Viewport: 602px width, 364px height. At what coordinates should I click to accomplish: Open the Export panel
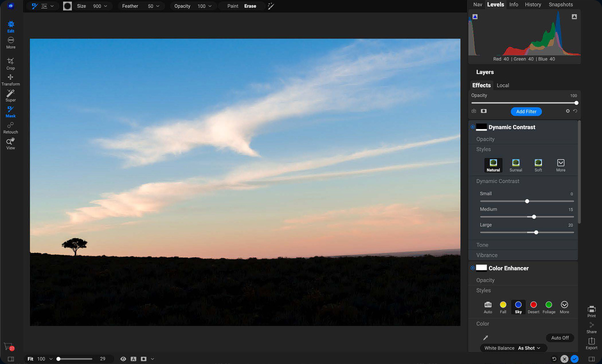click(591, 344)
